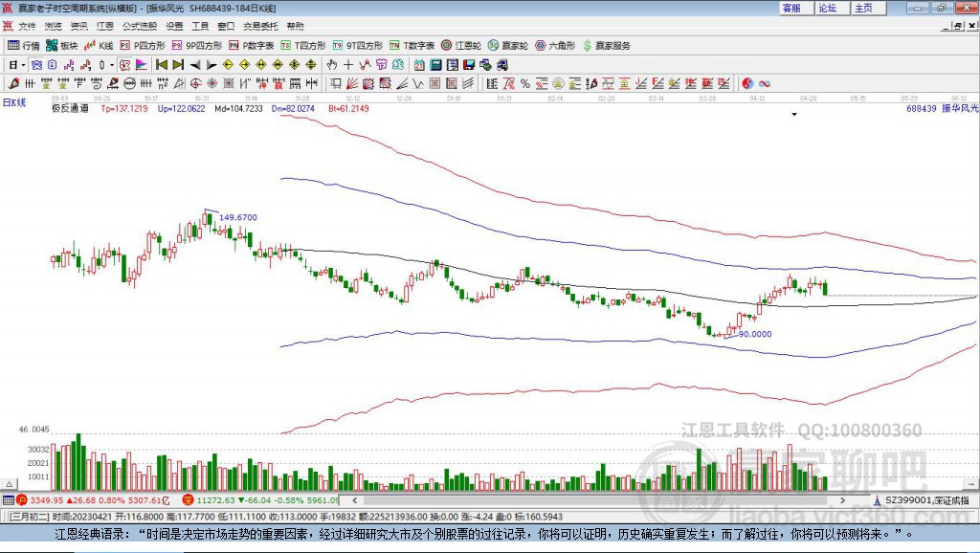980x553 pixels.
Task: Toggle the highlighted 权 adjustment button
Action: pyautogui.click(x=125, y=65)
